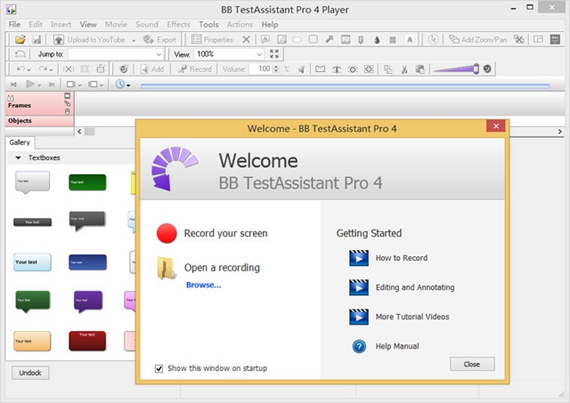Open Editing and Annotating tutorial

click(402, 287)
